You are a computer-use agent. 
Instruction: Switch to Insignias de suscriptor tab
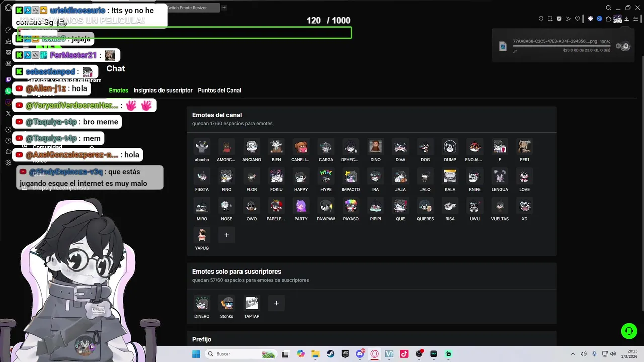tap(163, 90)
